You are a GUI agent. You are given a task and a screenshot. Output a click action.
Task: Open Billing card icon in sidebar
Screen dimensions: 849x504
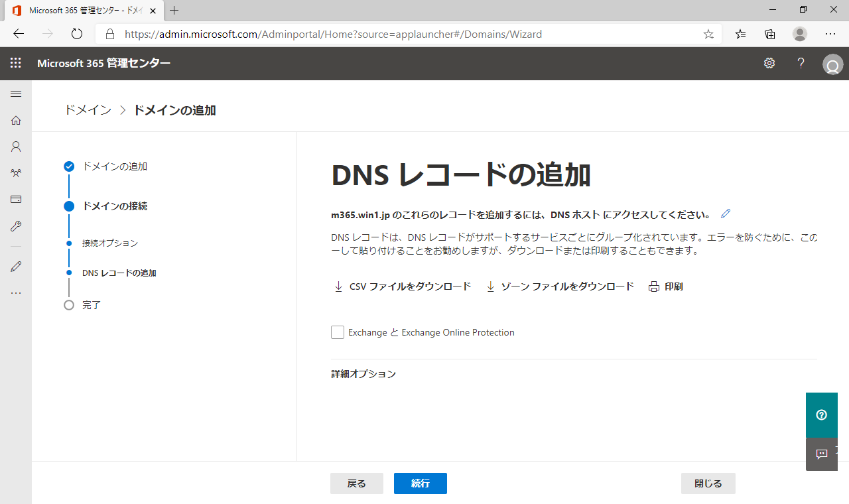[x=16, y=200]
